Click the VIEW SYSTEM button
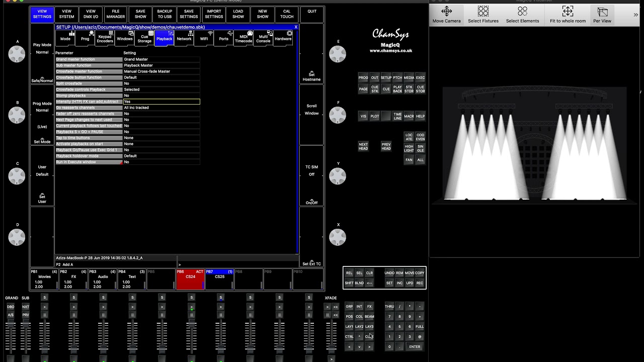Screen dimensions: 644x362 pyautogui.click(x=66, y=14)
